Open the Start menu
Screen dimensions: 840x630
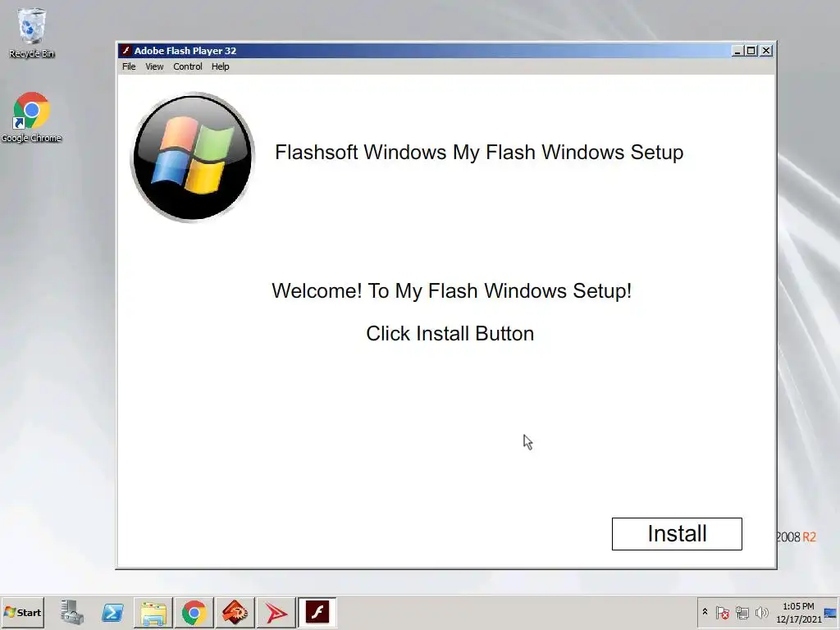tap(22, 612)
